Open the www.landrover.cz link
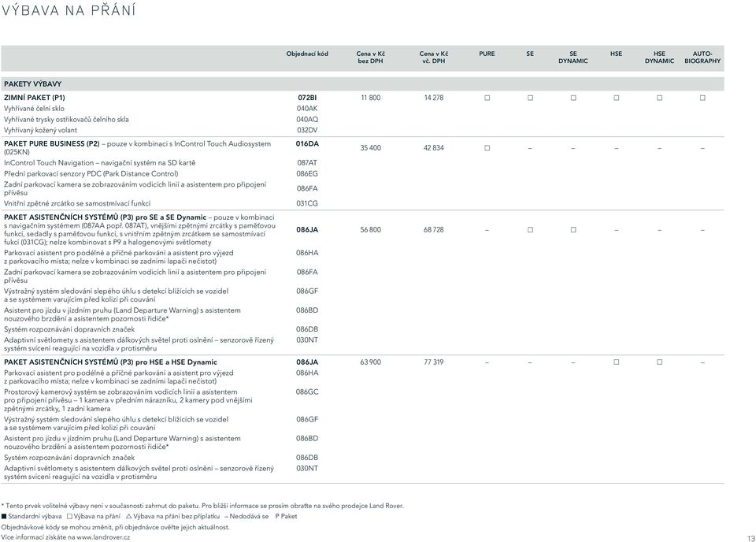The height and width of the screenshot is (542, 756). click(103, 537)
